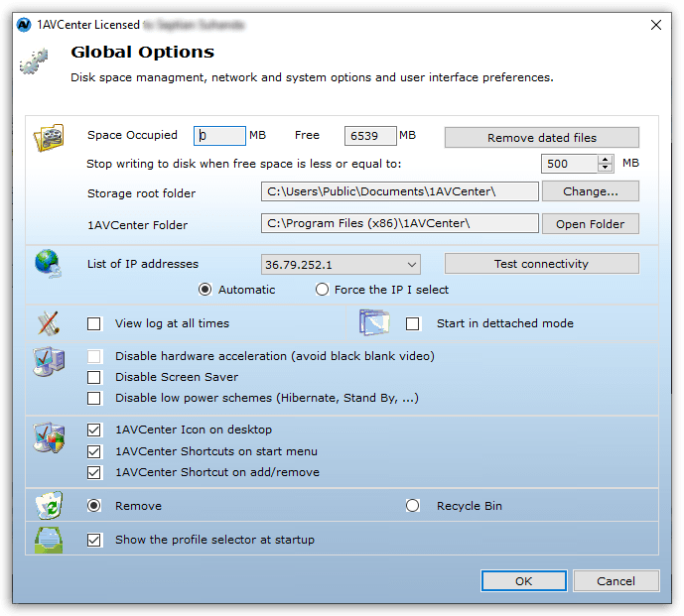The height and width of the screenshot is (616, 684).
Task: Select the Automatic IP radio button
Action: pos(205,290)
